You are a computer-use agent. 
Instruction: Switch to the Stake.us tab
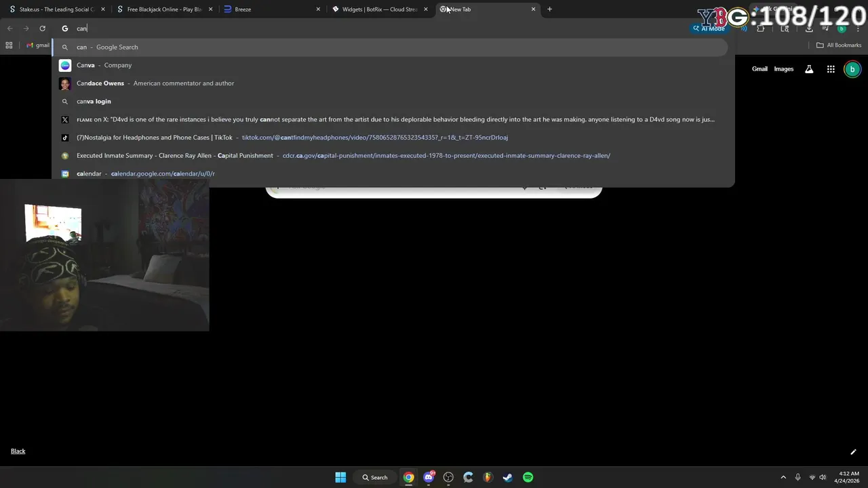56,9
